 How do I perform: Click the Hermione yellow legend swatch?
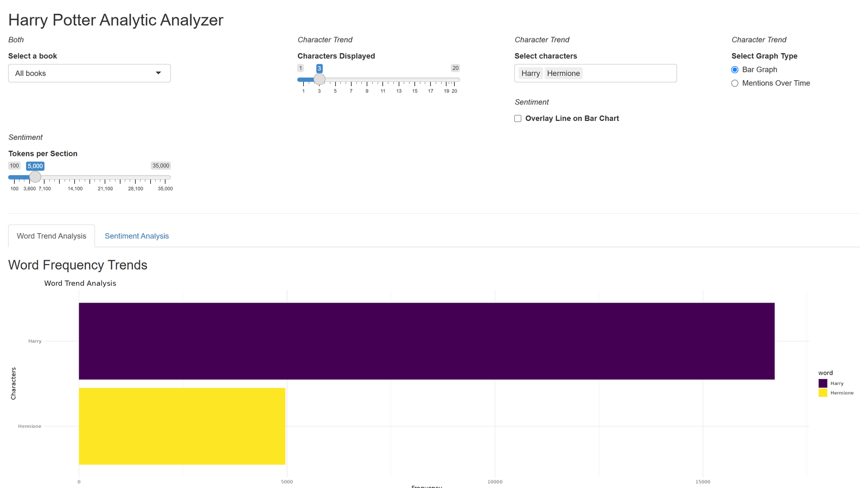click(x=823, y=393)
